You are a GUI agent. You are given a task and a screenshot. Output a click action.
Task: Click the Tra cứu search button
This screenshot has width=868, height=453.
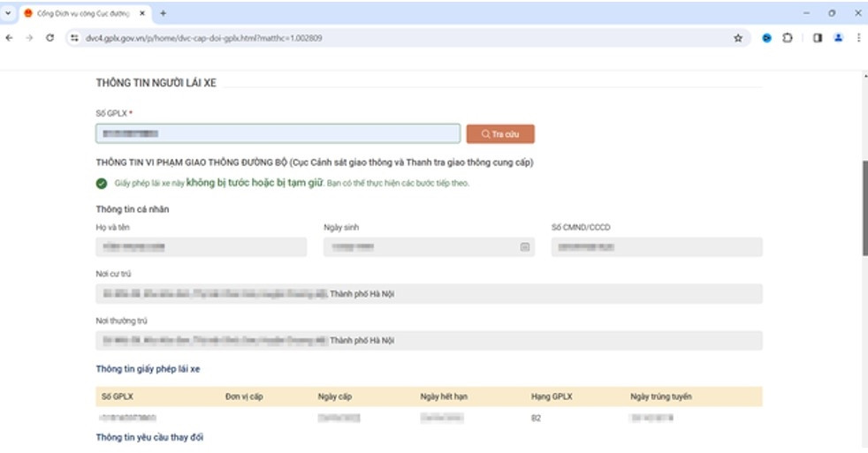(x=500, y=134)
